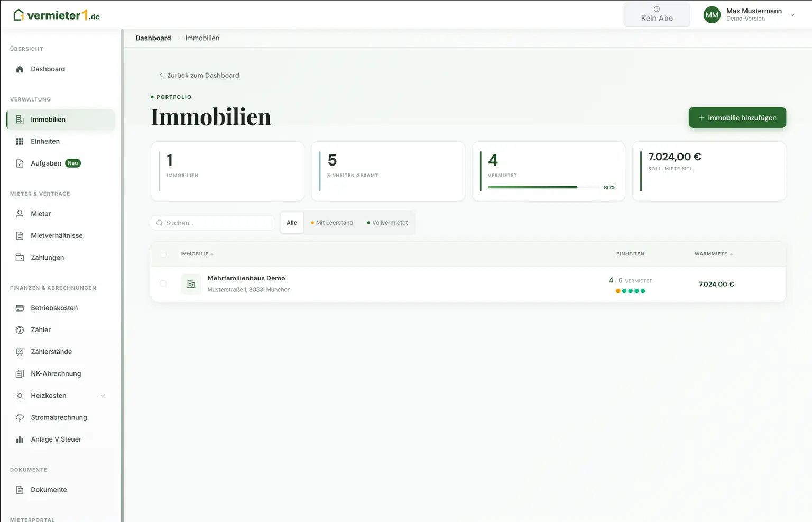The width and height of the screenshot is (812, 522).
Task: Sort the table by Warmmiete column
Action: pyautogui.click(x=713, y=254)
